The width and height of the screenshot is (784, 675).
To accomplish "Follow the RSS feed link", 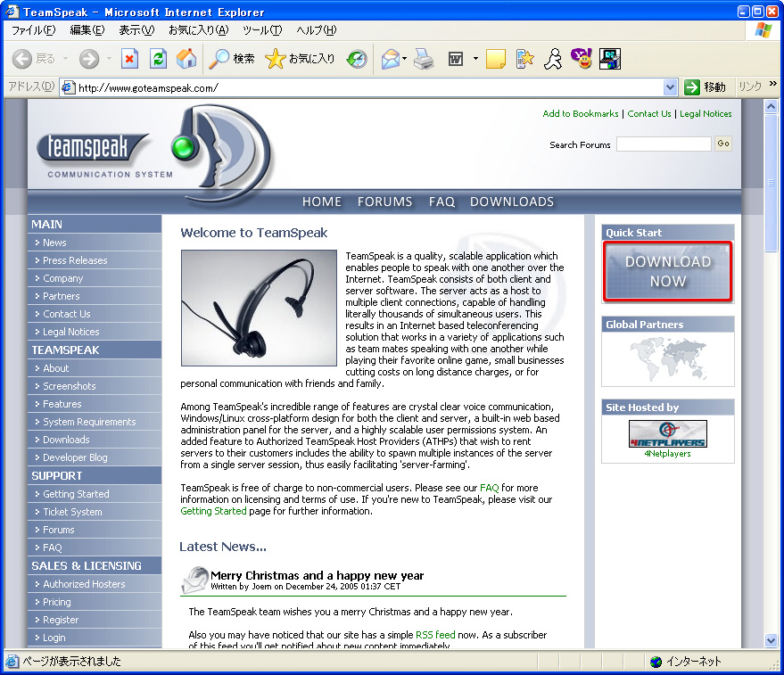I will point(435,635).
